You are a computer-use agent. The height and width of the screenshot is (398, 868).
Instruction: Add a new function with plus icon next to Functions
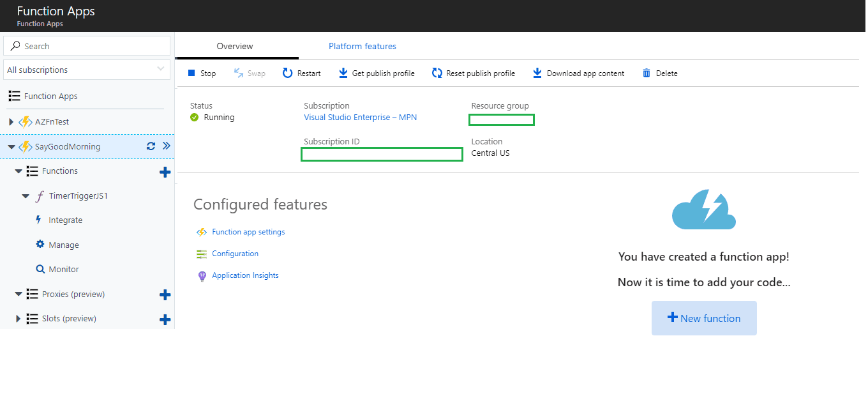pyautogui.click(x=165, y=172)
